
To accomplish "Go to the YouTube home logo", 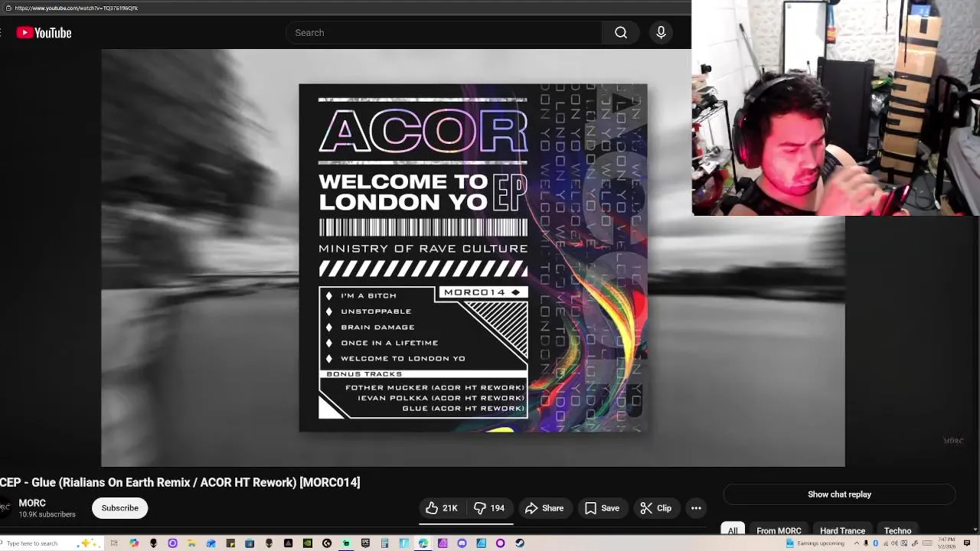I will pos(44,33).
